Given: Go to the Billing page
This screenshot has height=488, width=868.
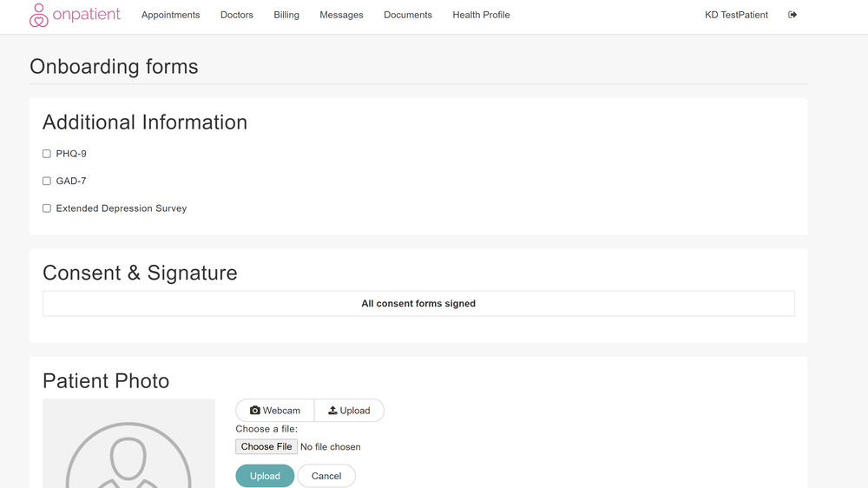Looking at the screenshot, I should coord(286,15).
